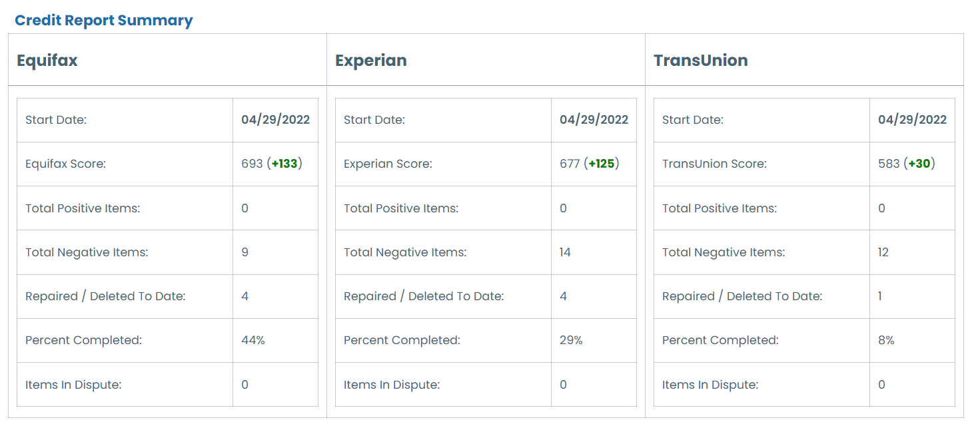This screenshot has width=980, height=434.
Task: Click the Equifax score value 693
Action: [x=252, y=164]
